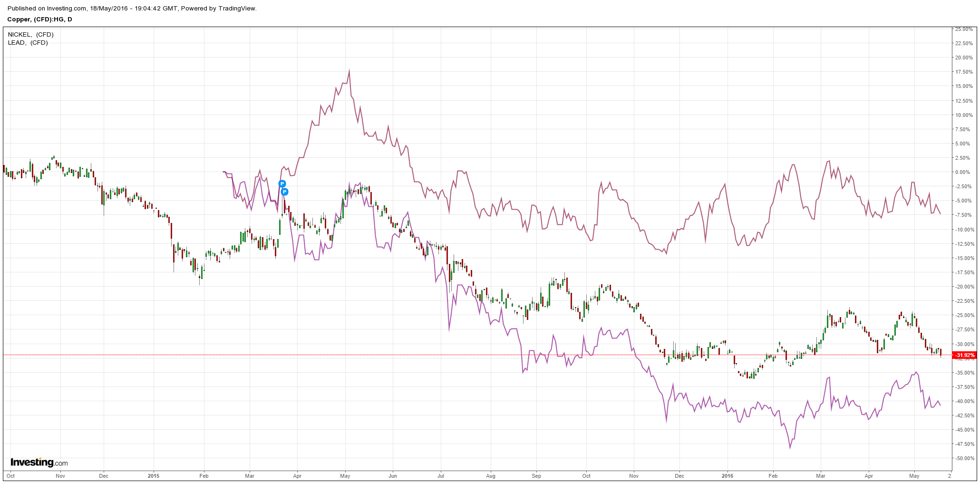Click the 2015 year label on time axis
The width and height of the screenshot is (980, 482).
154,476
